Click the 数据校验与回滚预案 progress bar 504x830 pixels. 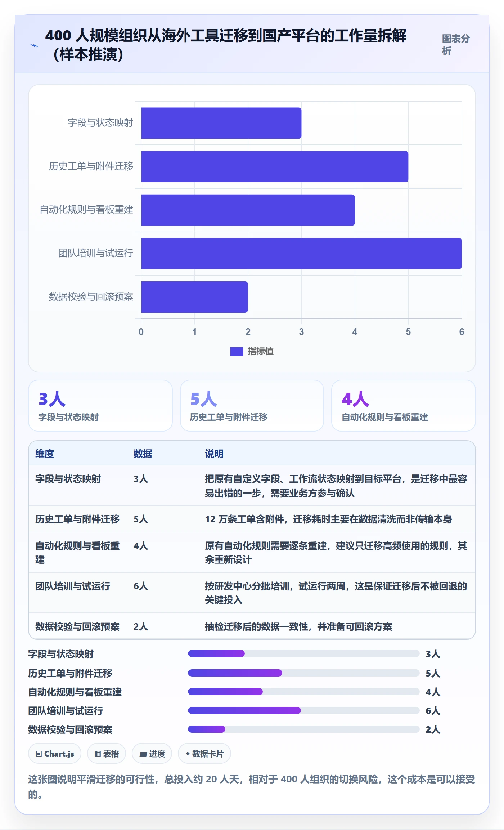point(304,729)
